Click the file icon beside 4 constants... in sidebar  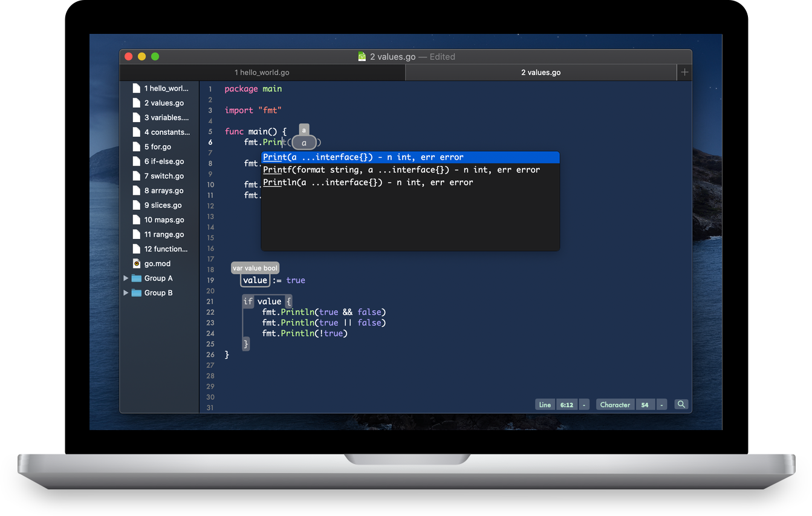(137, 132)
